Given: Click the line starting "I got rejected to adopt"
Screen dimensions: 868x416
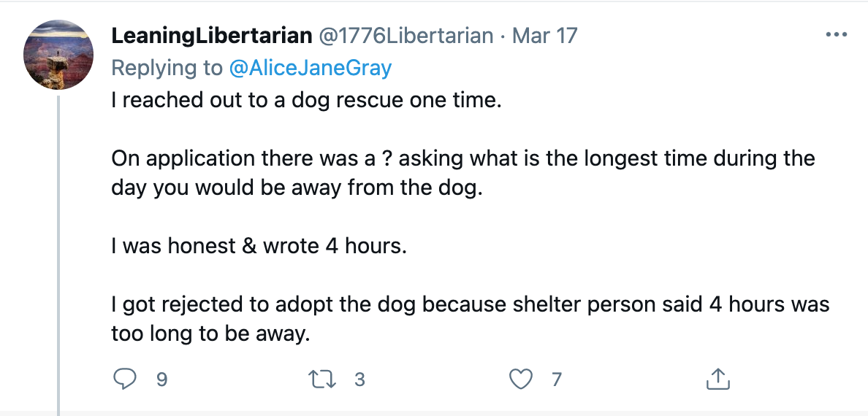Looking at the screenshot, I should click(x=470, y=304).
